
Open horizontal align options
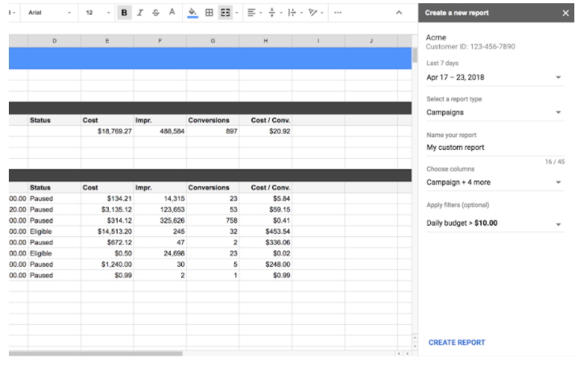pyautogui.click(x=252, y=13)
